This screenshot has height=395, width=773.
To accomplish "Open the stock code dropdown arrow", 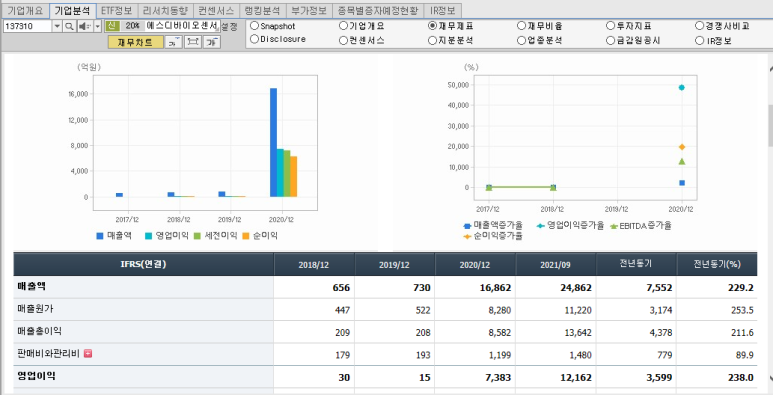I will click(x=57, y=26).
